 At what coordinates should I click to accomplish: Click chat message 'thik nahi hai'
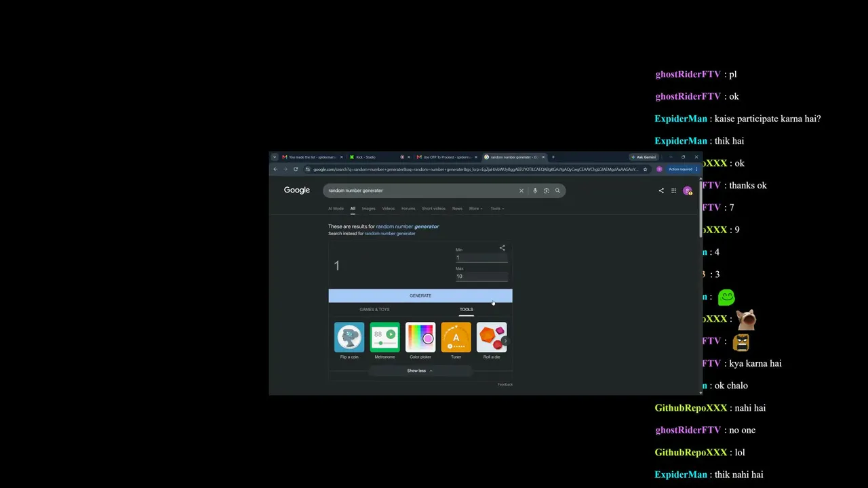(x=739, y=474)
